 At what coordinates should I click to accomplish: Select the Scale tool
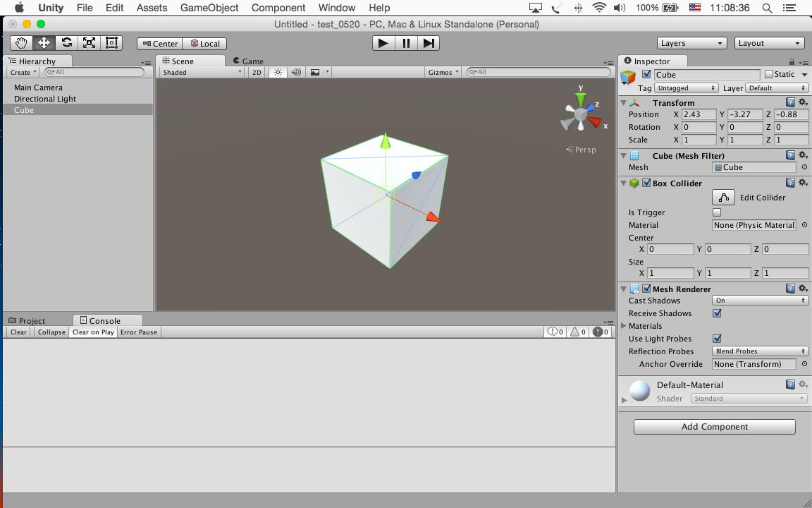click(x=89, y=43)
